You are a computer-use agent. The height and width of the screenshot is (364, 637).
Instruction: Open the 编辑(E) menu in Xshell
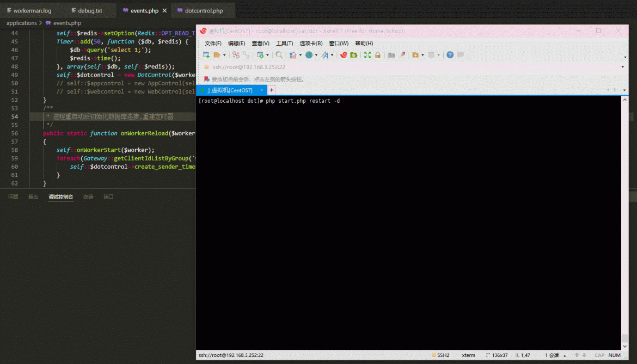tap(236, 44)
